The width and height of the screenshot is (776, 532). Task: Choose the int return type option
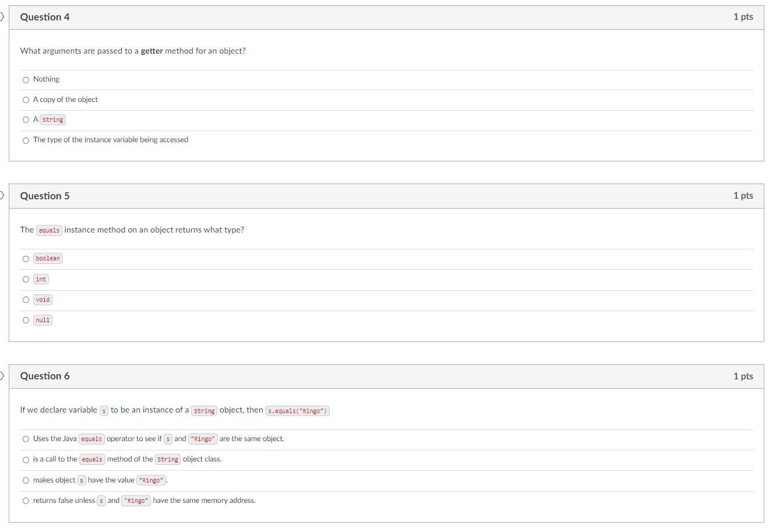pyautogui.click(x=26, y=280)
